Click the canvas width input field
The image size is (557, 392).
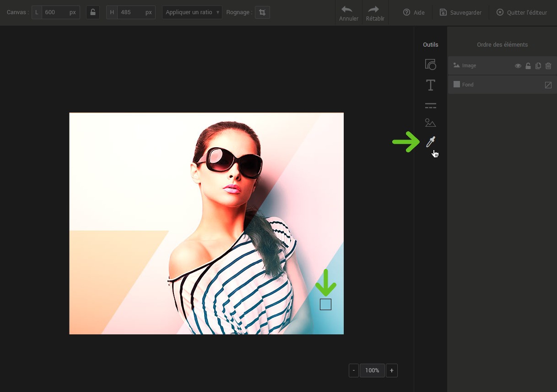click(x=55, y=12)
